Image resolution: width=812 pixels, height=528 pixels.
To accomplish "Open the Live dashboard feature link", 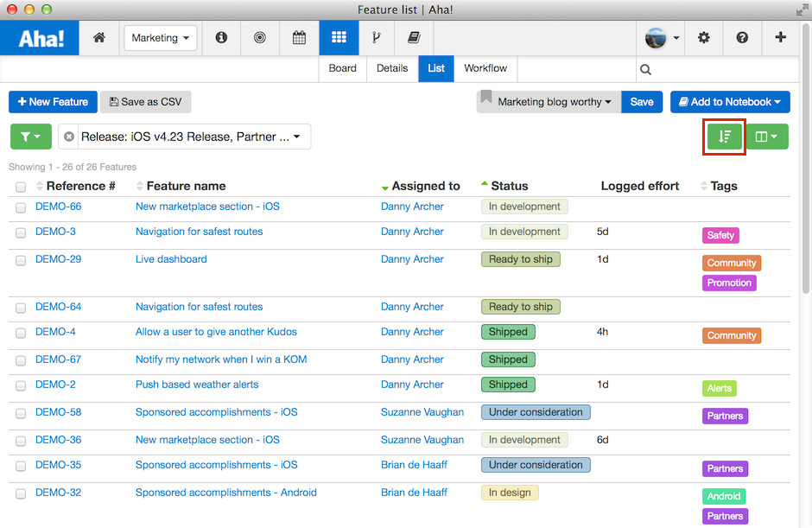I will click(170, 259).
